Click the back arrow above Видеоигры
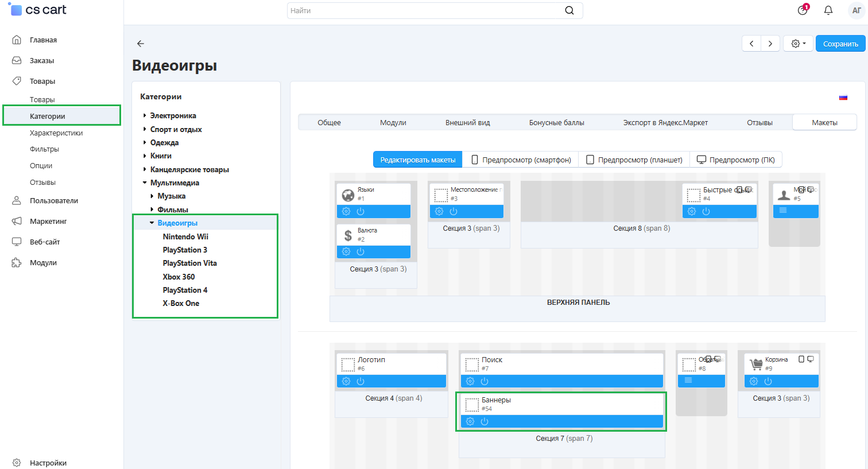The image size is (868, 469). [141, 44]
